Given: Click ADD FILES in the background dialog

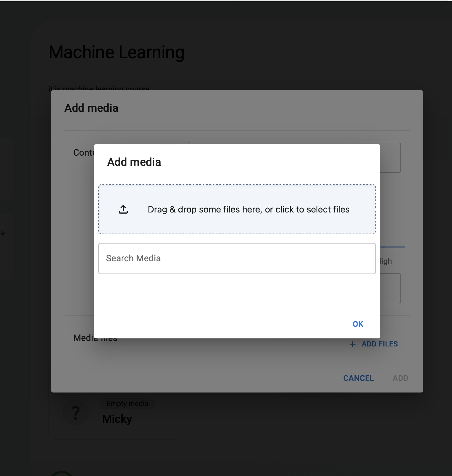Looking at the screenshot, I should [x=380, y=344].
